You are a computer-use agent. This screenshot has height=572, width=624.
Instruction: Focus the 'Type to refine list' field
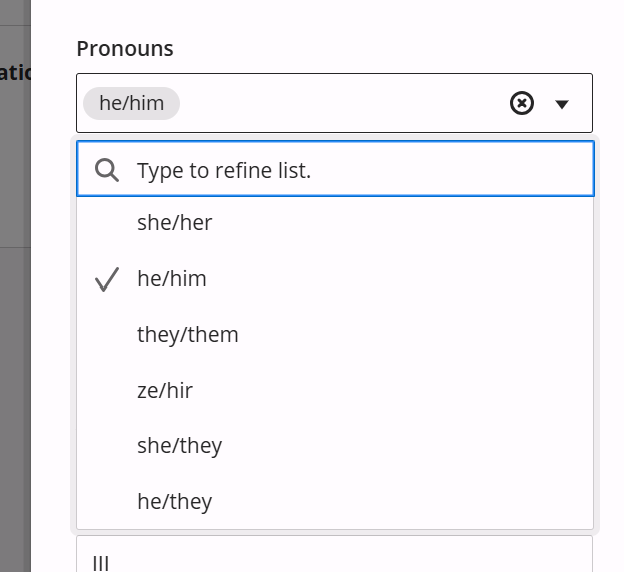pos(335,169)
